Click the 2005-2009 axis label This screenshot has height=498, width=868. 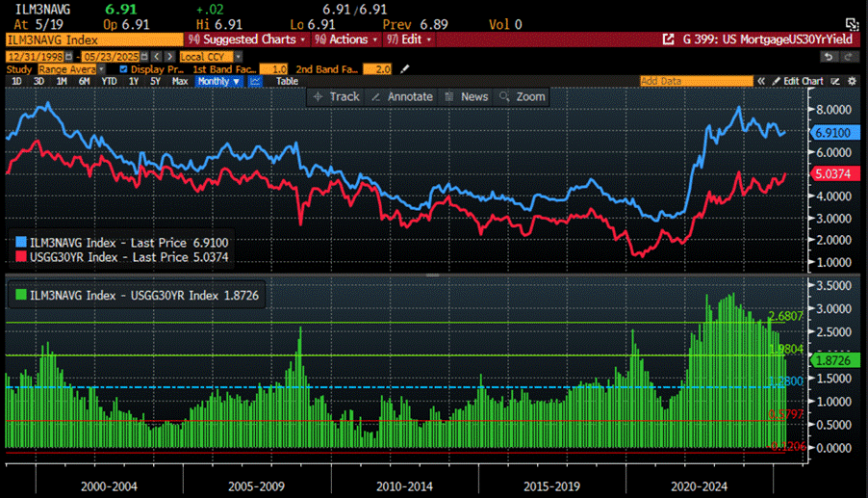pos(256,486)
